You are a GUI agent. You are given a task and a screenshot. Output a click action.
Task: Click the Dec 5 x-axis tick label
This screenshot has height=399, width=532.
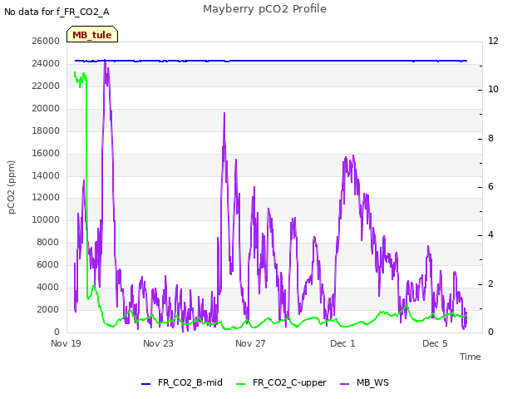(435, 343)
